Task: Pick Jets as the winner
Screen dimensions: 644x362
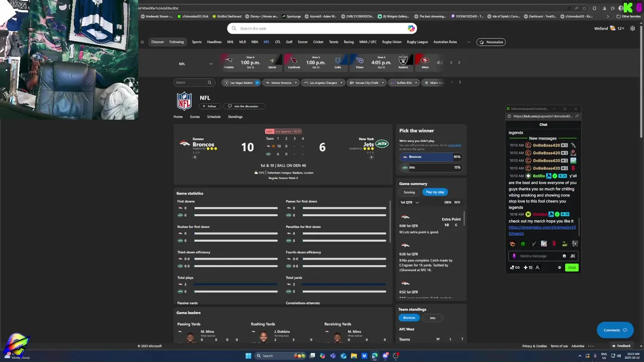Action: coord(430,167)
